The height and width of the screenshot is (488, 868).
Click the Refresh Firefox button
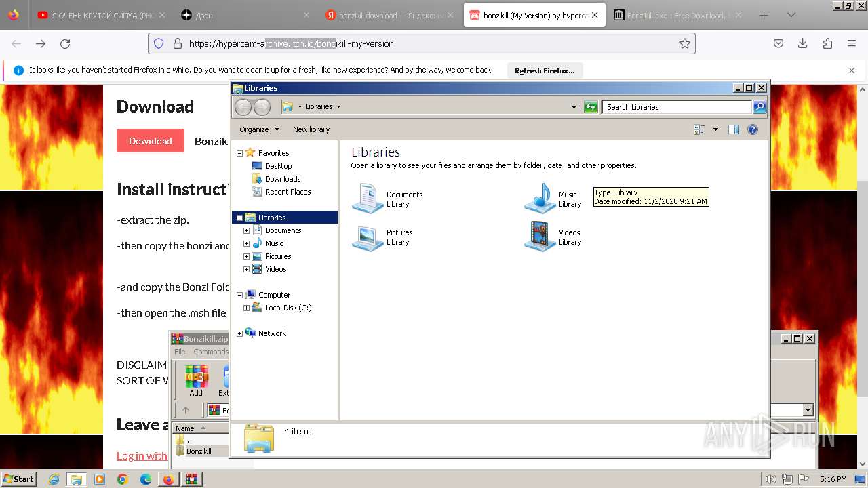point(545,70)
